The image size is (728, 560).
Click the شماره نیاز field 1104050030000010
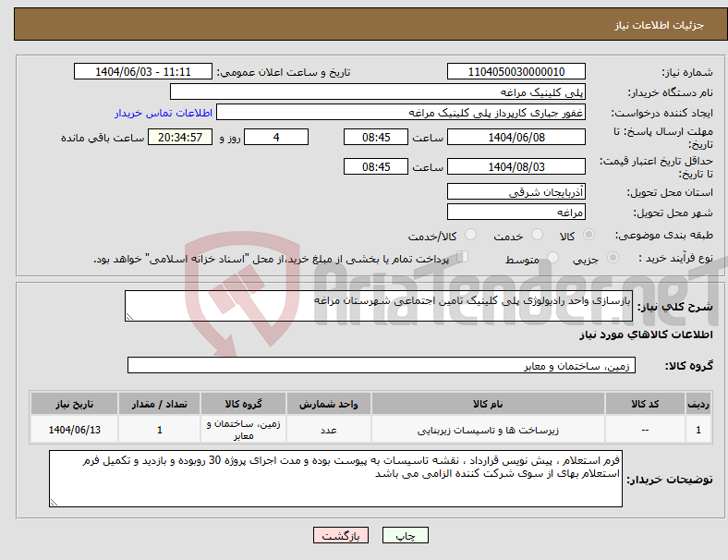point(516,71)
